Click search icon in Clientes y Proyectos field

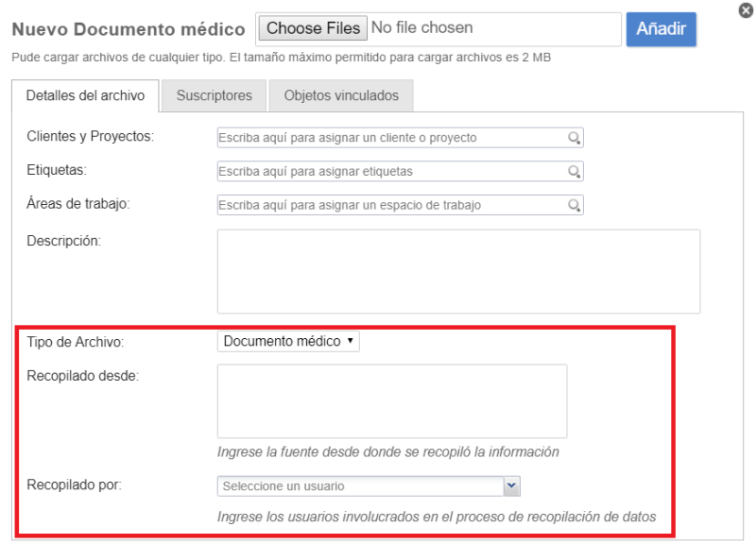(x=574, y=138)
